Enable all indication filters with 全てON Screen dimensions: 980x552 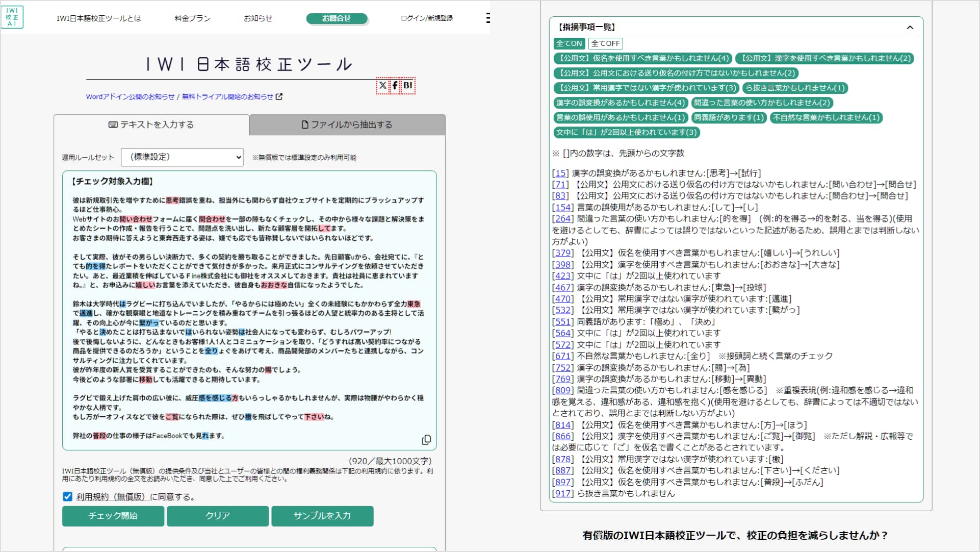click(569, 44)
